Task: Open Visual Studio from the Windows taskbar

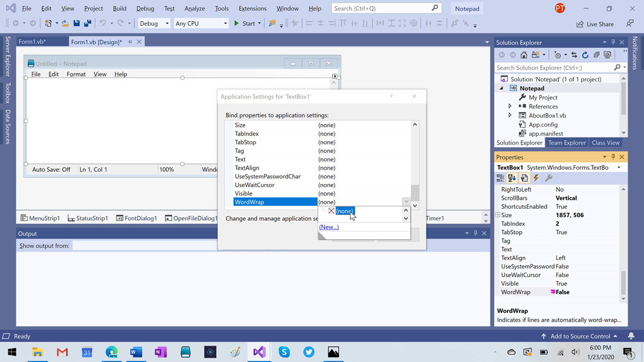Action: click(259, 352)
